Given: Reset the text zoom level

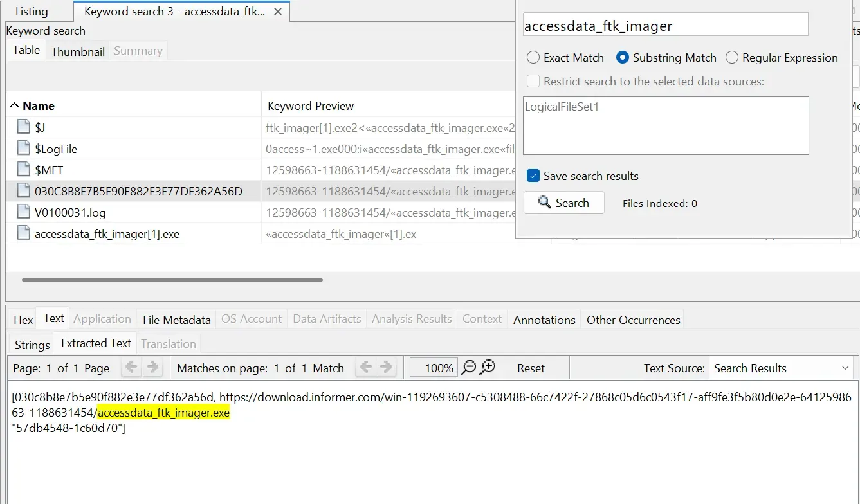Looking at the screenshot, I should [531, 368].
